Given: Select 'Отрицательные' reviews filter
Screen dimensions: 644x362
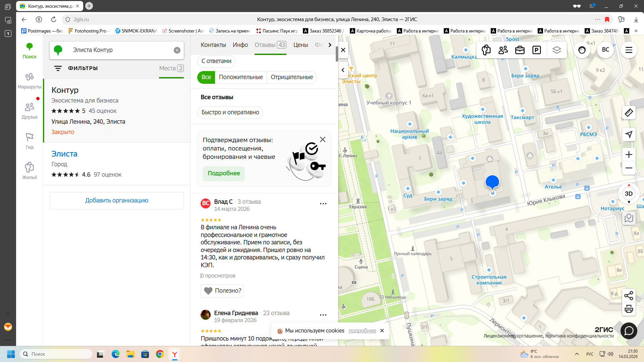Looking at the screenshot, I should point(291,77).
